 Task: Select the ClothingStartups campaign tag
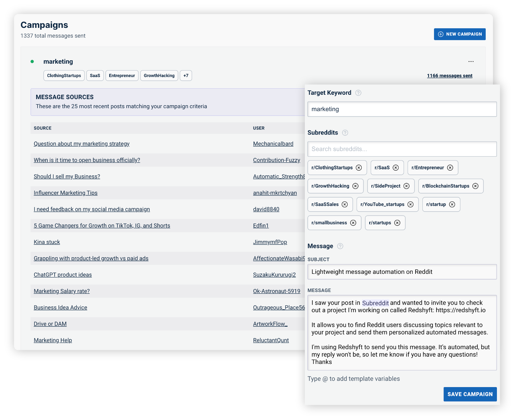pyautogui.click(x=64, y=76)
